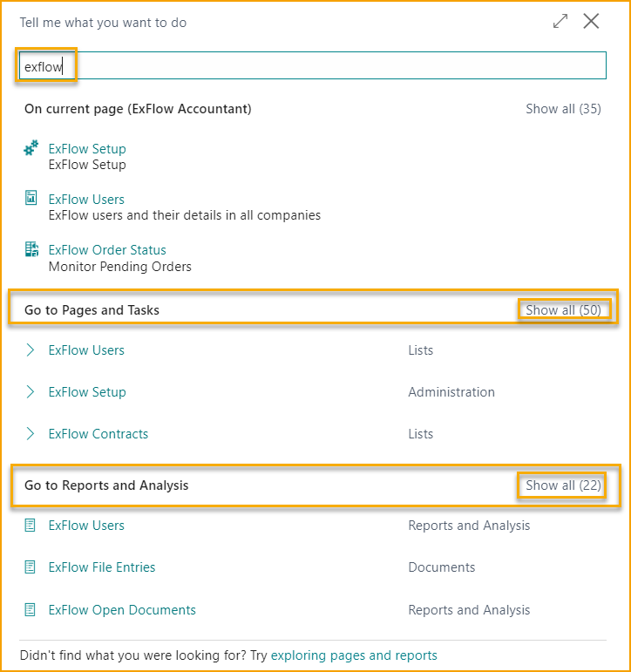631x672 pixels.
Task: Click into the search field containing exflow
Action: [313, 65]
